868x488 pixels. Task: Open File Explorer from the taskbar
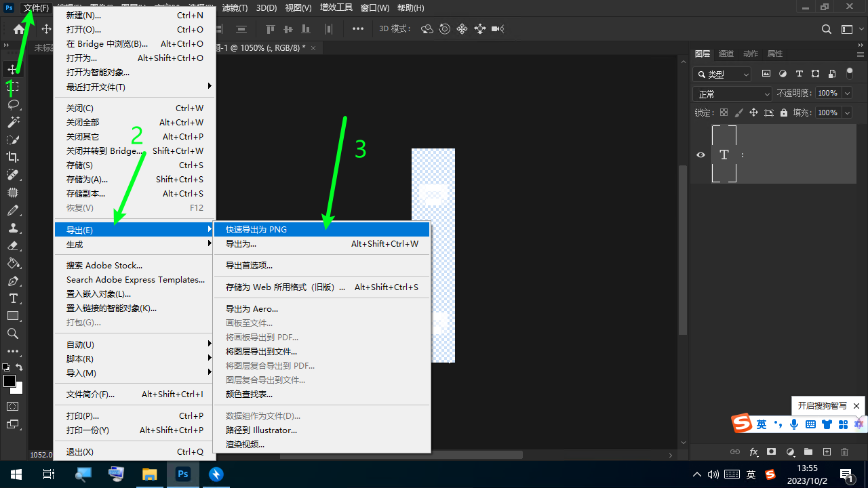[x=149, y=474]
